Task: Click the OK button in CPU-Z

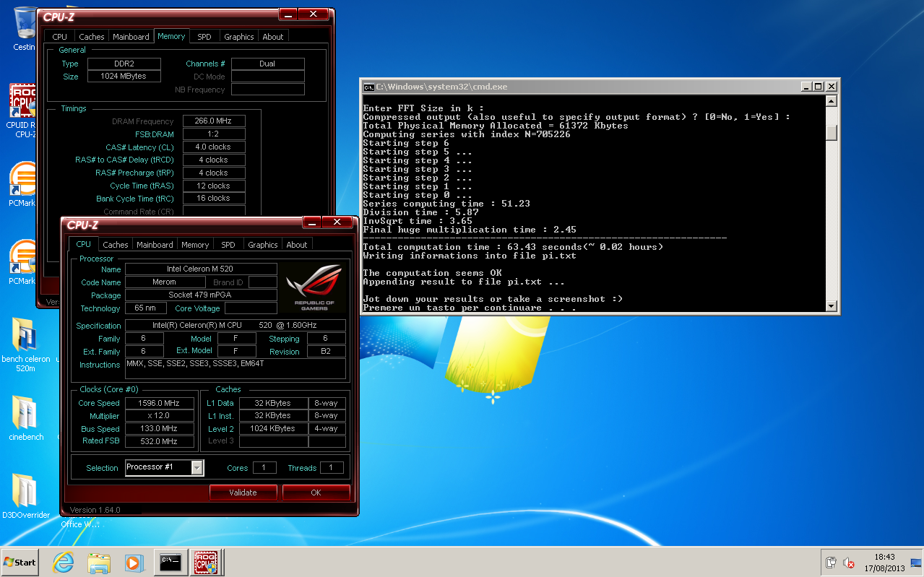Action: [x=316, y=493]
